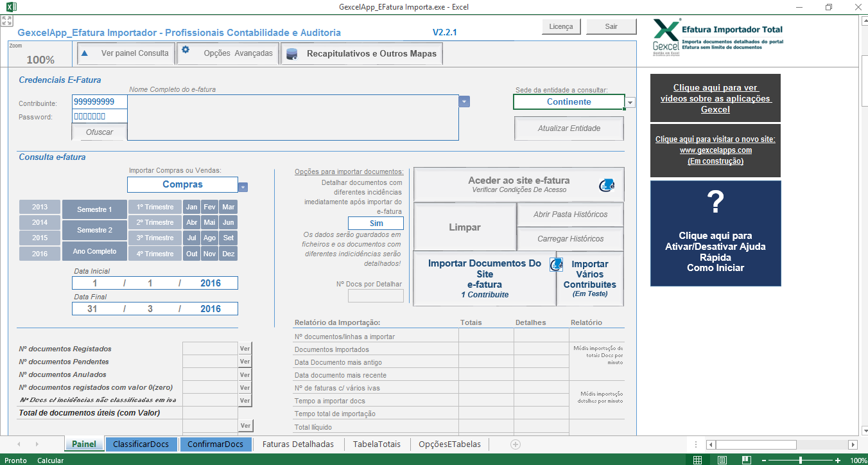Click the fullscreen zoom icon in top-left

tap(7, 21)
